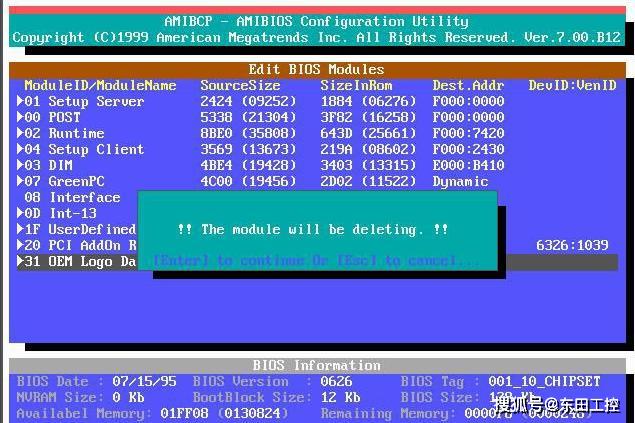This screenshot has width=635, height=423.
Task: Click the DevID:VenID column header
Action: tap(573, 85)
